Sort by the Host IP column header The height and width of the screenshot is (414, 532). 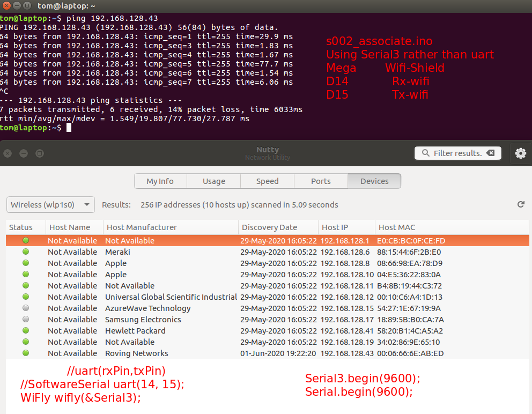tap(338, 227)
